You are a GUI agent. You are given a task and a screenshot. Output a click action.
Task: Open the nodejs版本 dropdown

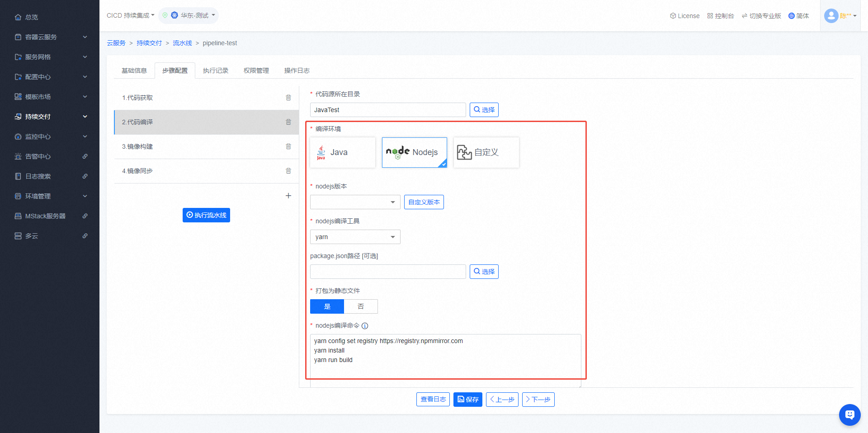[x=355, y=202]
